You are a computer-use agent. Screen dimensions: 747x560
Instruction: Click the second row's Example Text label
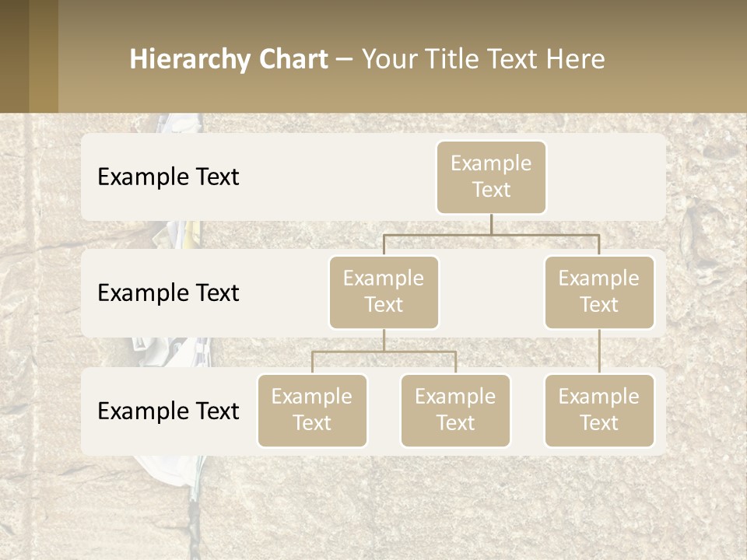168,293
